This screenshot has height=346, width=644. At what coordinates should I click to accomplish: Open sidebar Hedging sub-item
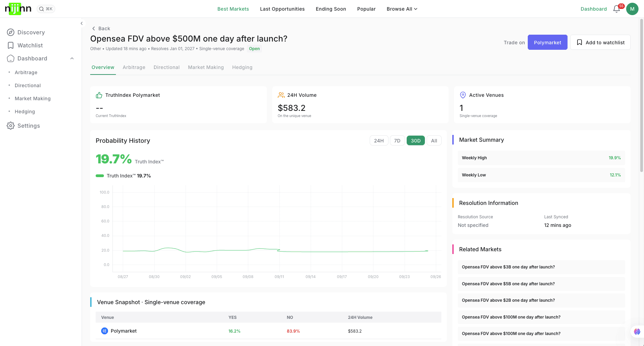(25, 112)
